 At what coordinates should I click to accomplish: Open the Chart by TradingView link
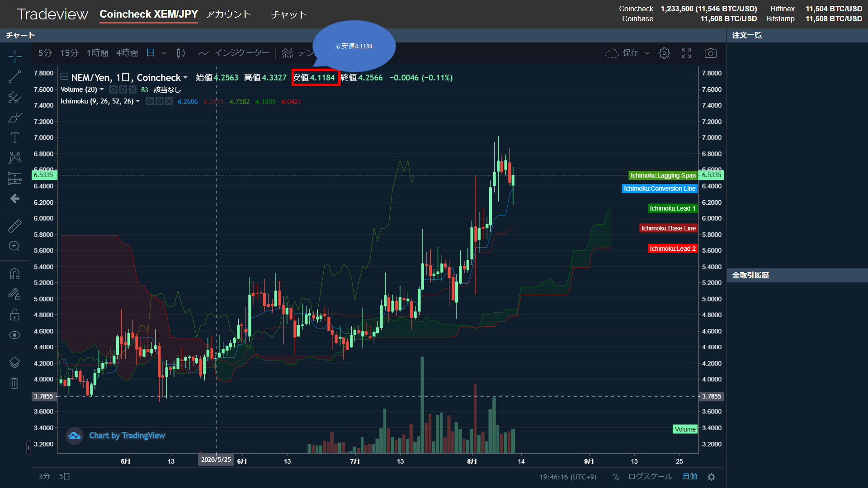(x=127, y=436)
